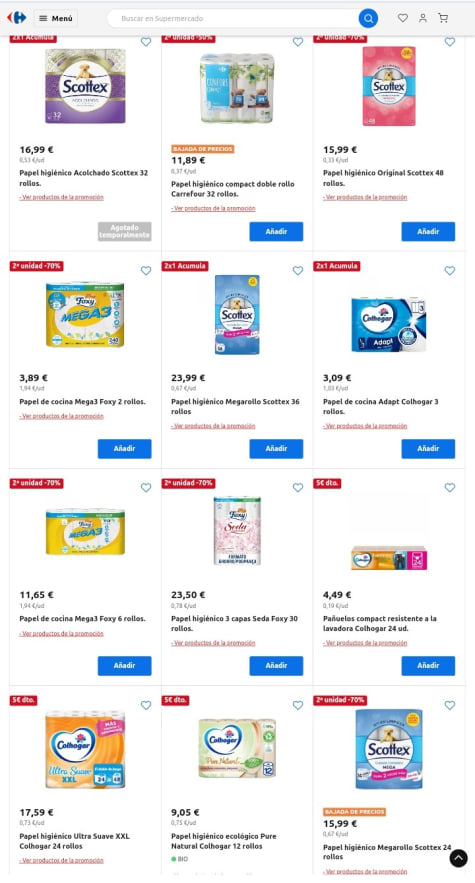The width and height of the screenshot is (475, 883).
Task: View promotion products for Scottex Original 48 rollos
Action: point(365,198)
